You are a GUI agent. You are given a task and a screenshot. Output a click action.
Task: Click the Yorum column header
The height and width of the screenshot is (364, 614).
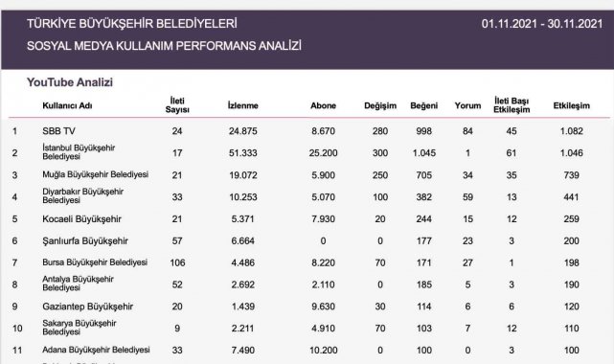pos(467,105)
